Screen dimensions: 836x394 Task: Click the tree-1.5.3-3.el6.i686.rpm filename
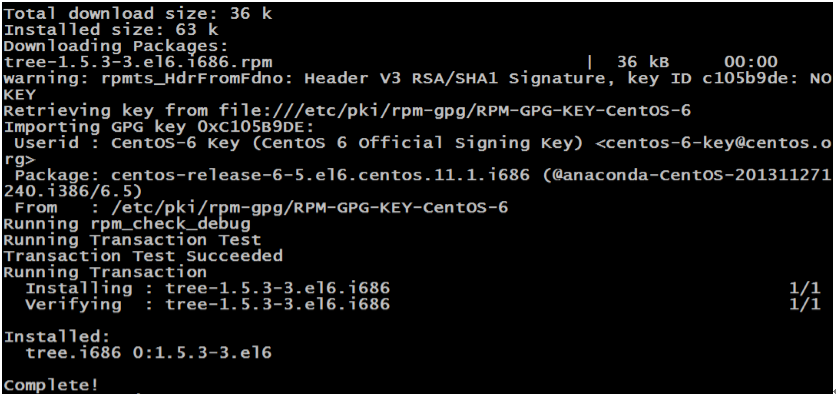[x=138, y=62]
